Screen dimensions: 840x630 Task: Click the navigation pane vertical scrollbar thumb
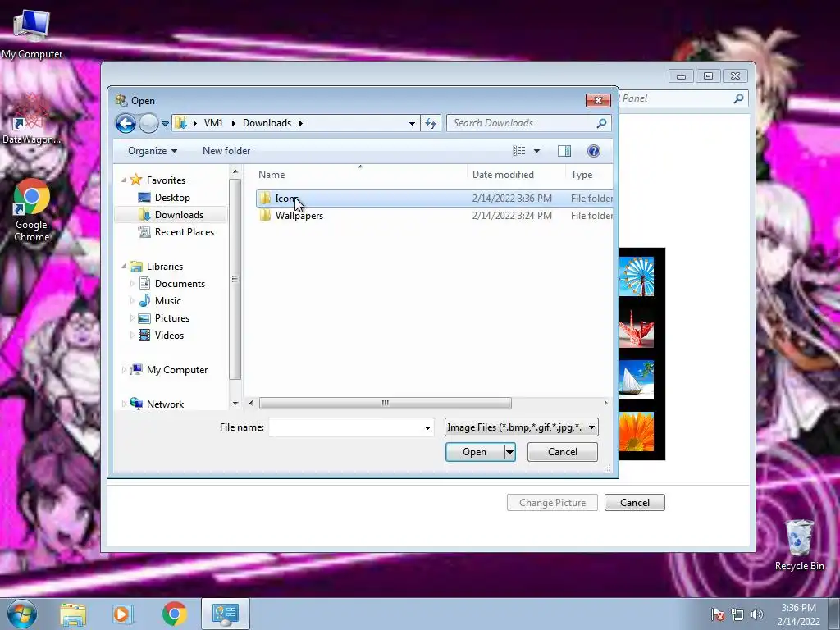tap(235, 279)
